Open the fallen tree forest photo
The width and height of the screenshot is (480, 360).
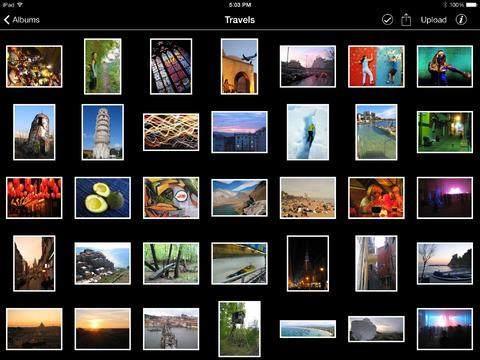(171, 263)
